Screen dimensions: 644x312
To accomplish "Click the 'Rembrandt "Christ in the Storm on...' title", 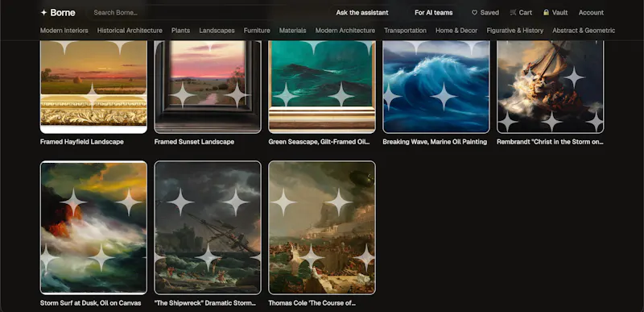I will click(550, 142).
